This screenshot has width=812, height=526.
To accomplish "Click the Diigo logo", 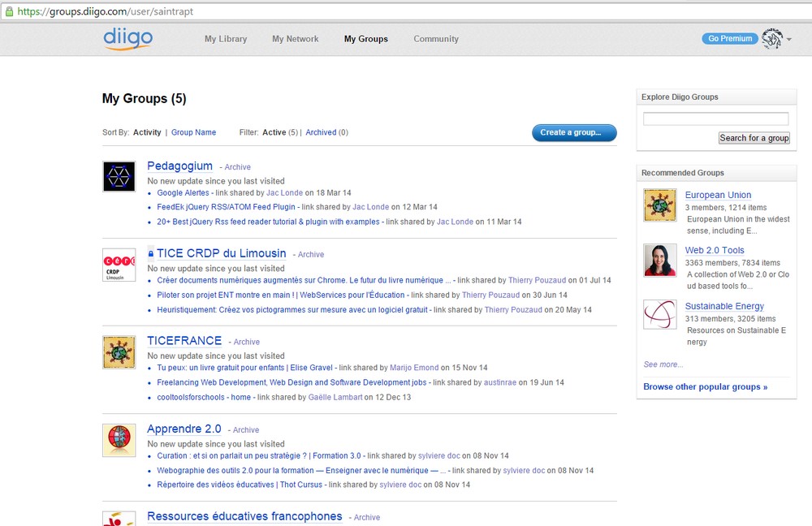I will click(128, 39).
